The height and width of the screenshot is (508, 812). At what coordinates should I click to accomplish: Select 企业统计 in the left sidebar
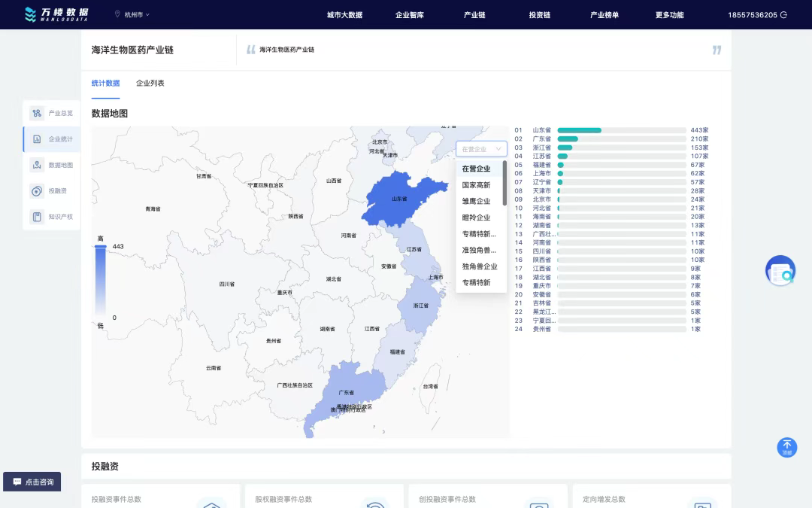tap(52, 139)
